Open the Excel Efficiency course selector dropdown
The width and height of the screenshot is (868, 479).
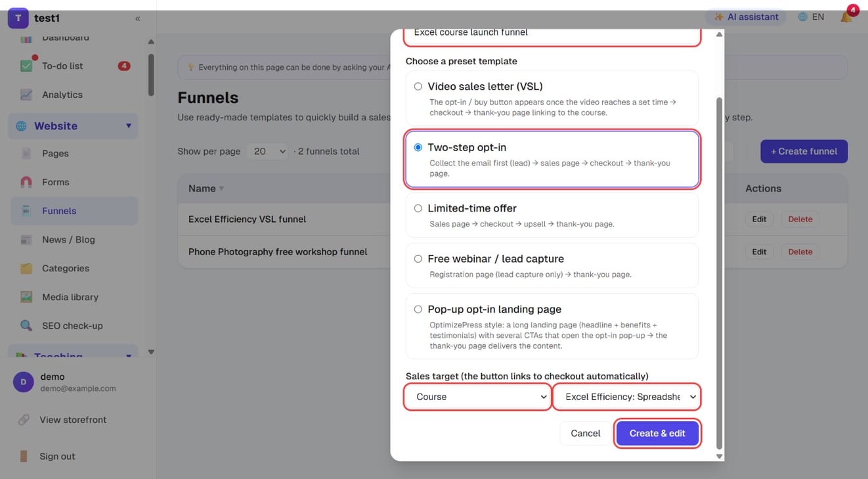(627, 397)
